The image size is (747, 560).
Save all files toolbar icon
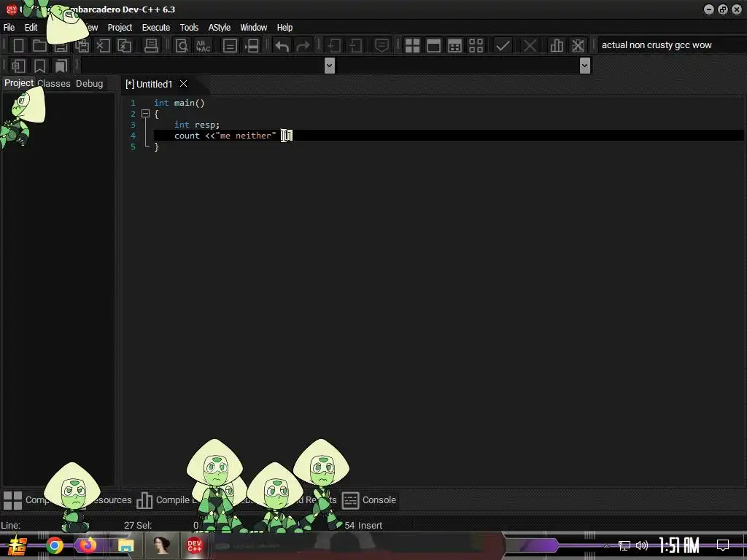[82, 46]
